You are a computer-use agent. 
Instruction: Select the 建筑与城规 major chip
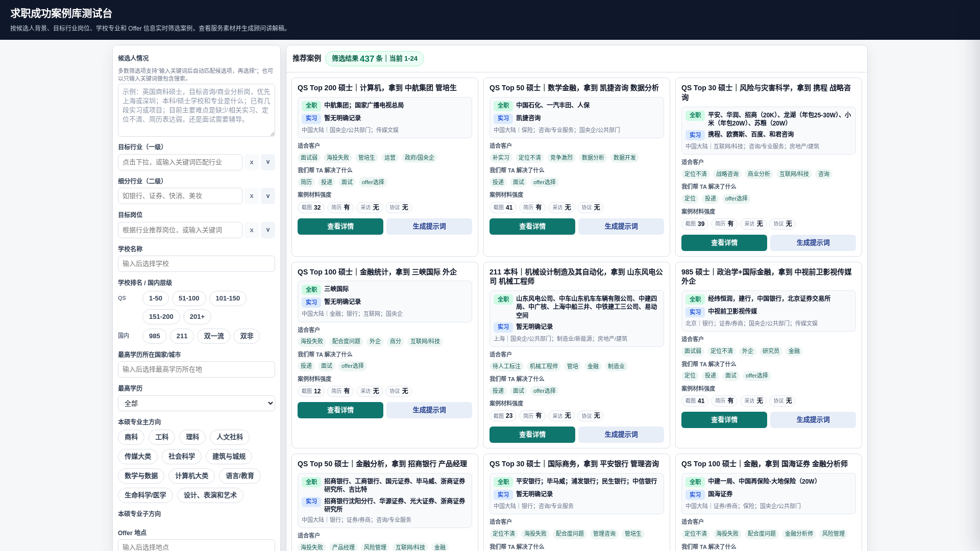pos(229,457)
